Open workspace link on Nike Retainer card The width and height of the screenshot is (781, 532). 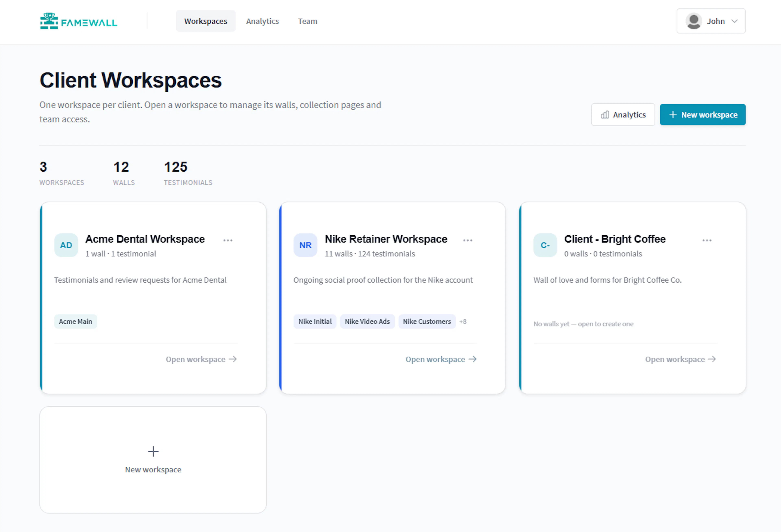click(441, 359)
